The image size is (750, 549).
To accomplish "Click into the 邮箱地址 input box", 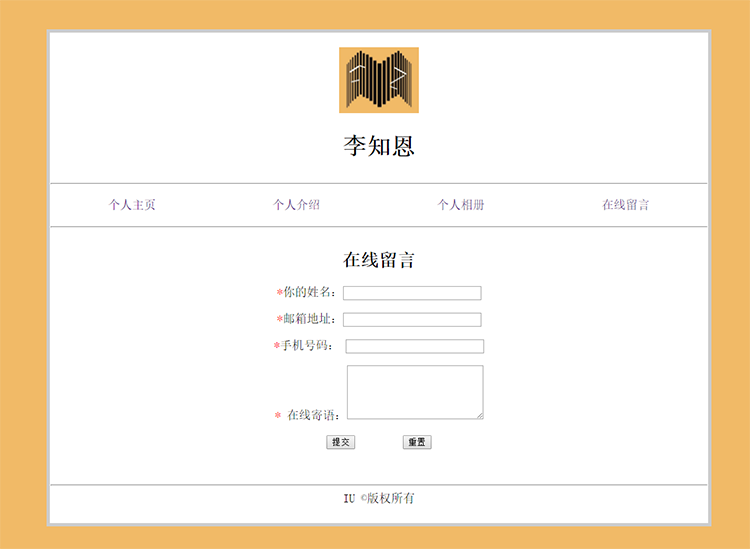I will point(412,320).
